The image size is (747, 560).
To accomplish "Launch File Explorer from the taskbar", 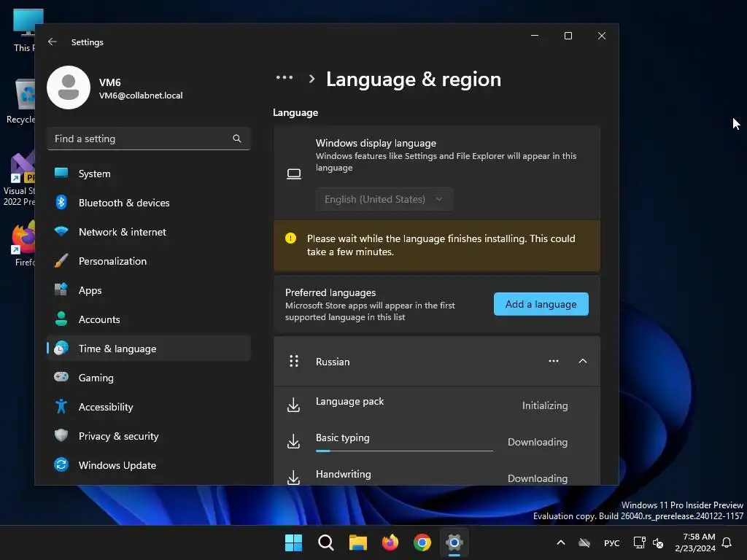I will point(357,542).
